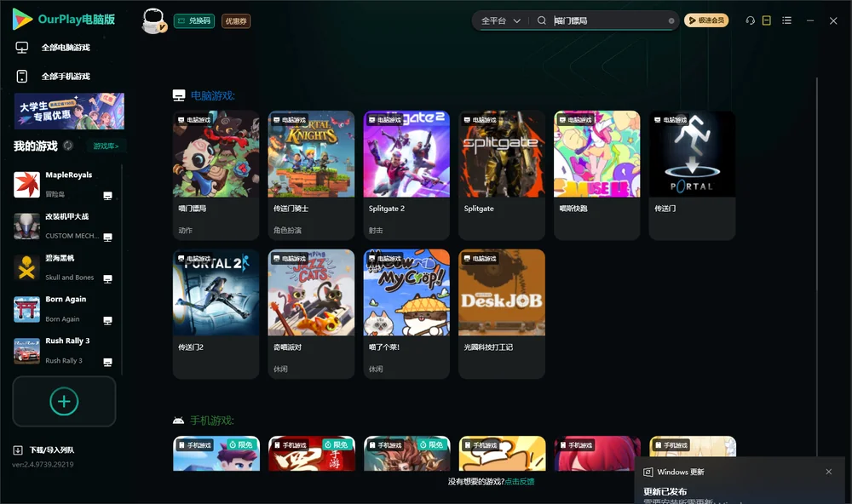
Task: Open the 游戏库 game library link
Action: click(x=106, y=146)
